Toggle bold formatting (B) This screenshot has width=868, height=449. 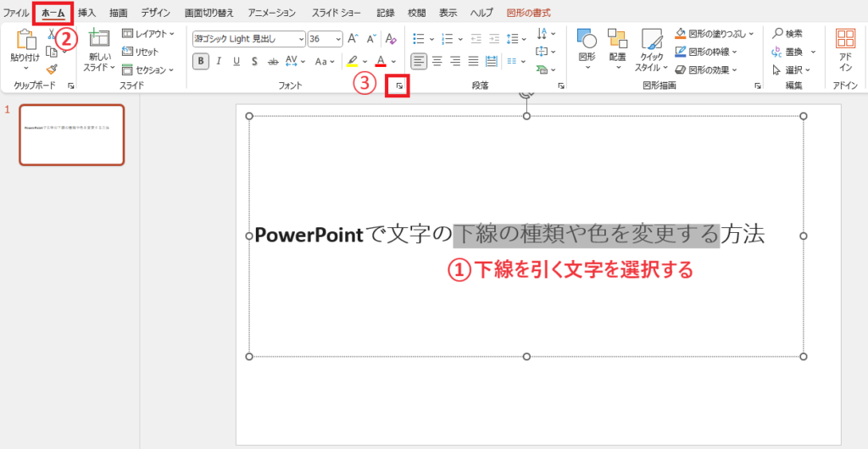(201, 61)
